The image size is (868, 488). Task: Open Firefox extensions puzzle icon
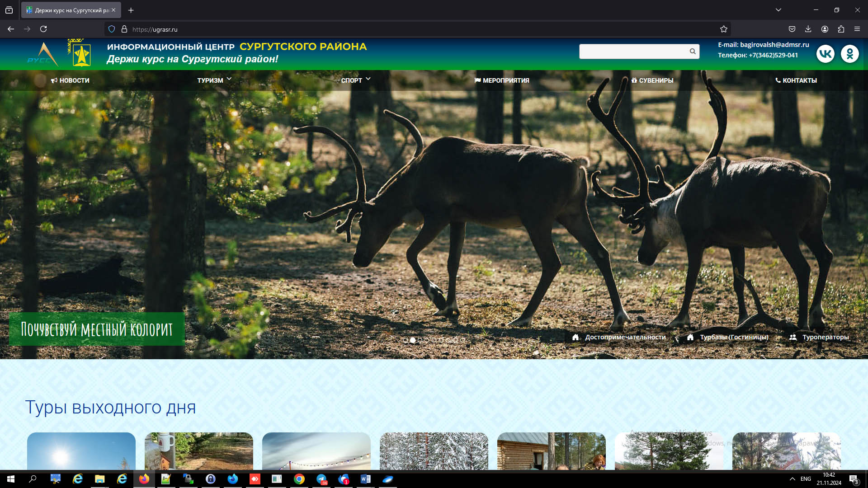click(x=841, y=29)
